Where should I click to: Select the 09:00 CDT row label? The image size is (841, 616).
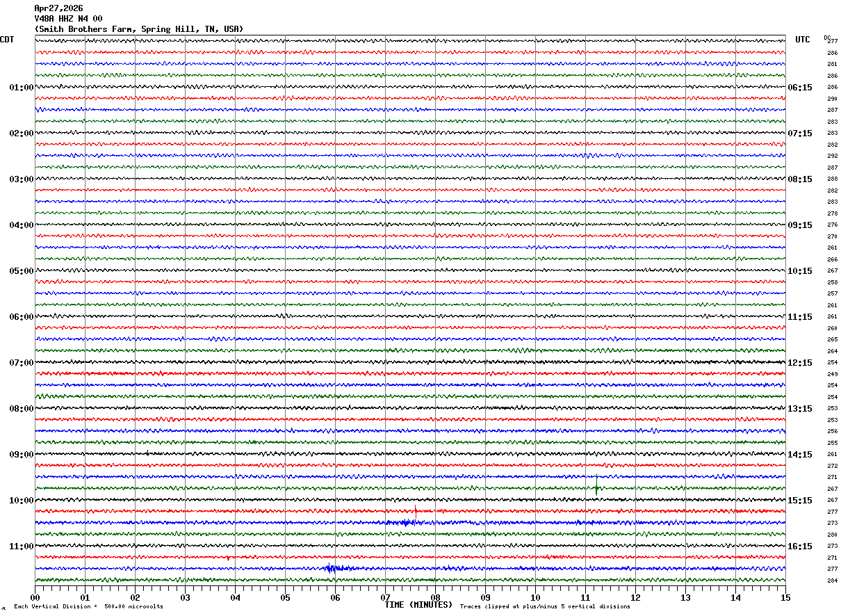point(22,455)
